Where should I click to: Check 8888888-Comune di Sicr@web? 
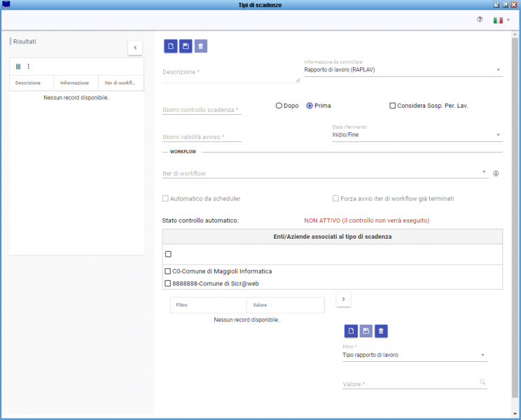coord(167,283)
